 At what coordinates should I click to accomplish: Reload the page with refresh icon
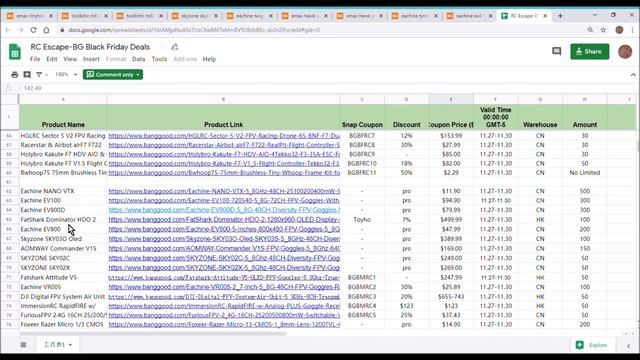click(33, 30)
